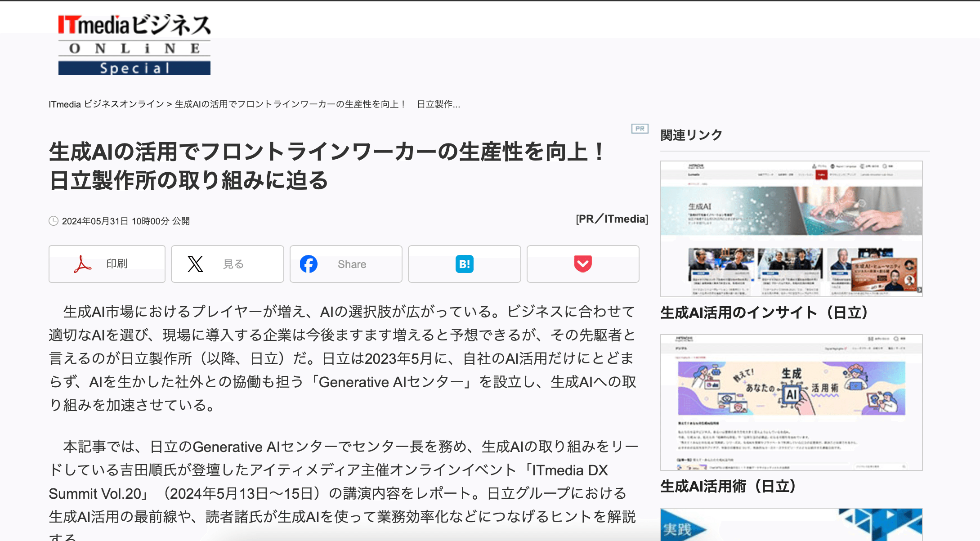This screenshot has height=541, width=980.
Task: Open the 生成AI Hitachi site thumbnail
Action: [791, 229]
